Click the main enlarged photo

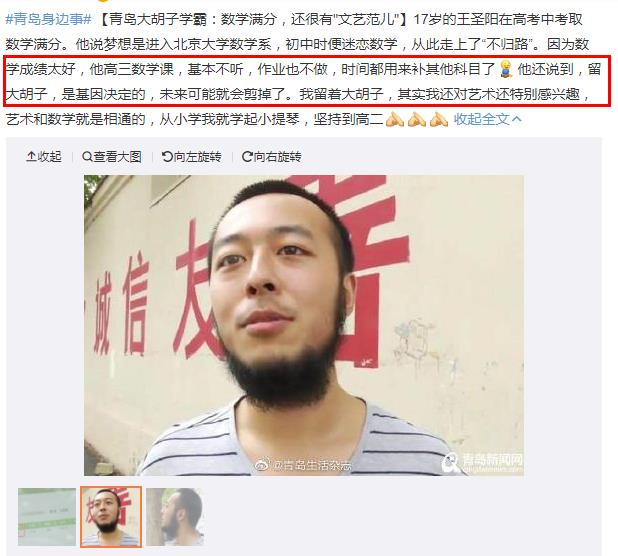pos(304,325)
